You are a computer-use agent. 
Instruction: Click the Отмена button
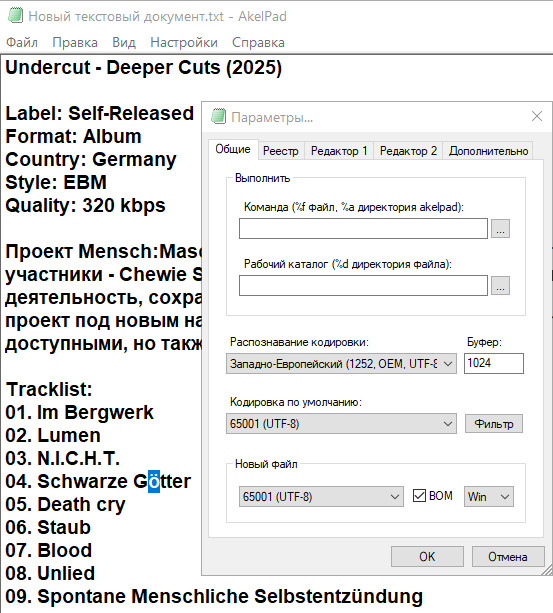508,556
